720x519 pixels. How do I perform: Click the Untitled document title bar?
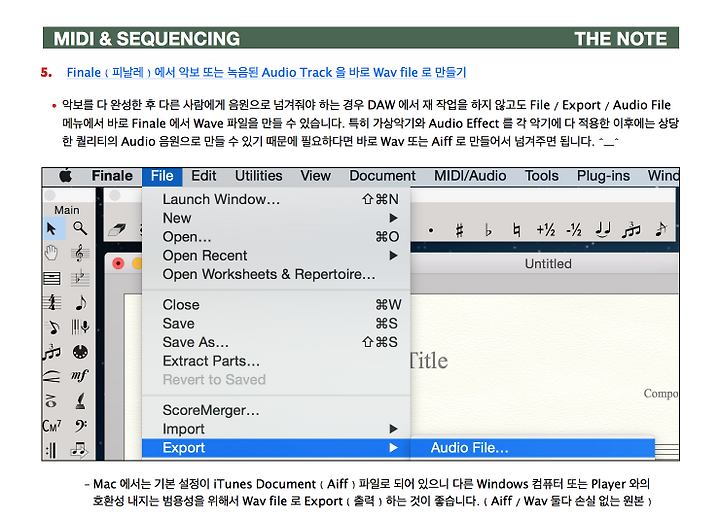pyautogui.click(x=548, y=264)
